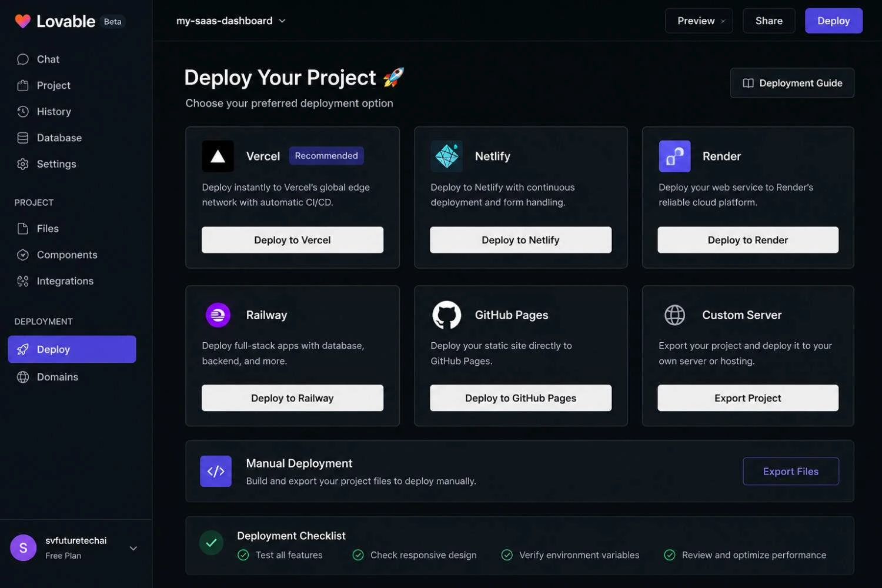Click the History clock icon
Screen dimensions: 882x588
pyautogui.click(x=23, y=112)
